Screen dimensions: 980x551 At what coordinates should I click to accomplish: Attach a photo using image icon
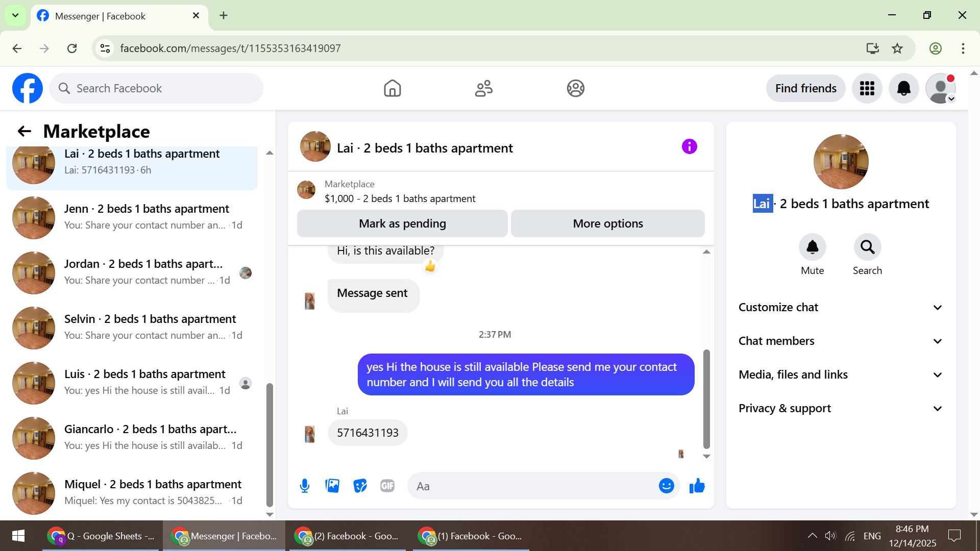[332, 486]
